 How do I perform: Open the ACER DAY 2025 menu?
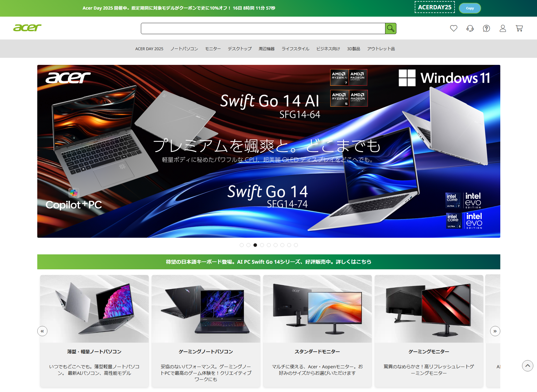pyautogui.click(x=149, y=49)
